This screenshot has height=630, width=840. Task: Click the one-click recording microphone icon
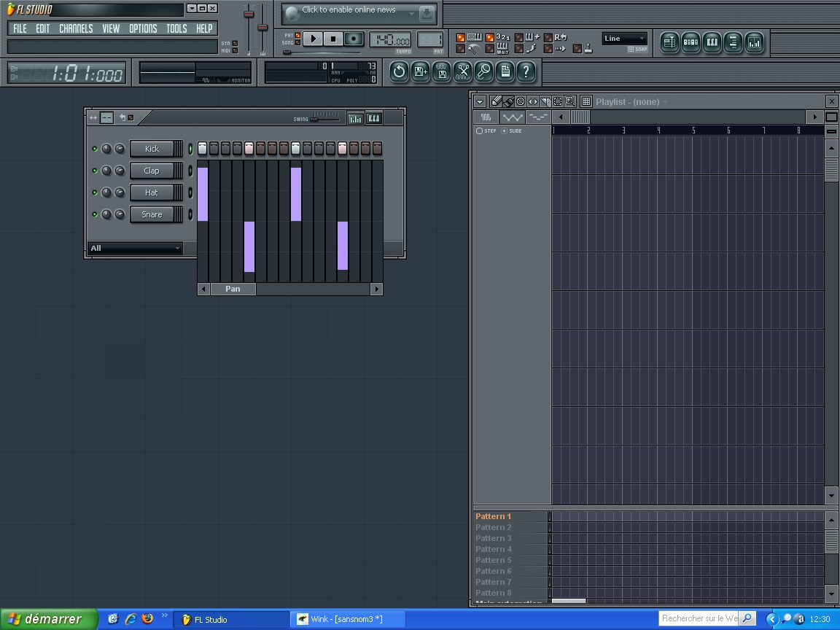[x=483, y=71]
